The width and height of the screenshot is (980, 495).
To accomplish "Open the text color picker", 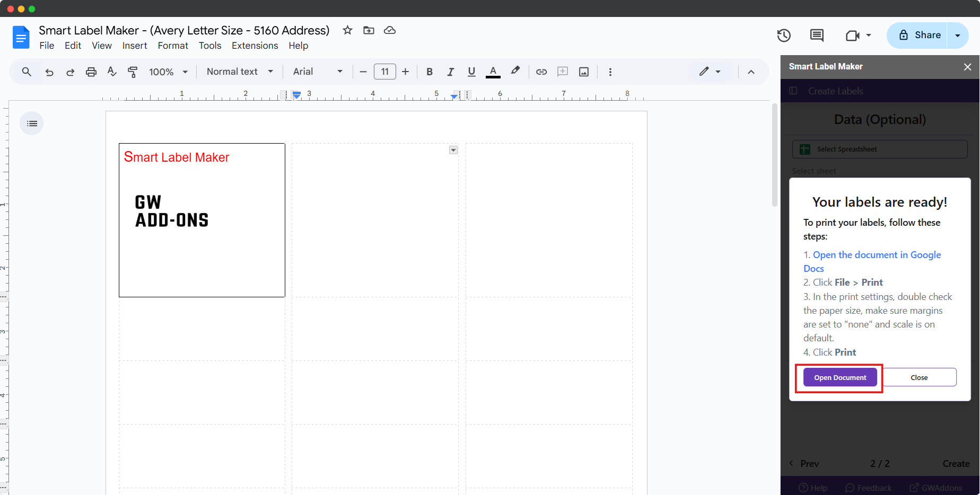I will (x=493, y=72).
